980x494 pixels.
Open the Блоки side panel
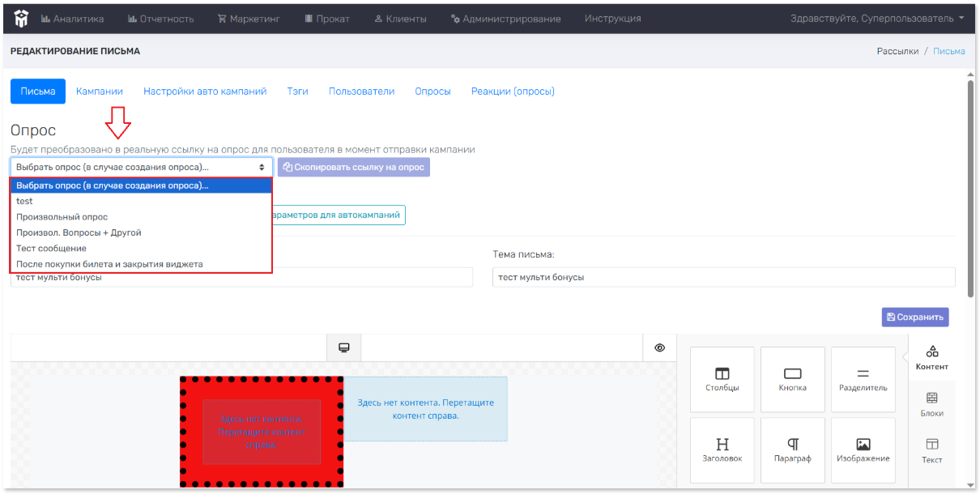point(932,404)
